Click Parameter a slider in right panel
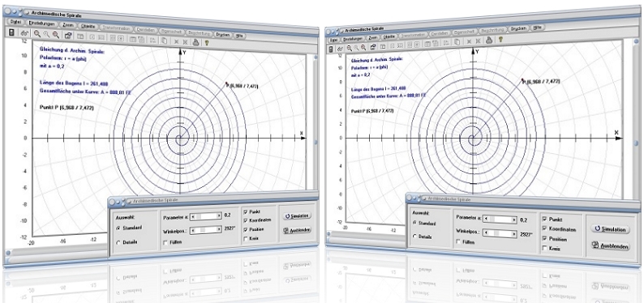The height and width of the screenshot is (303, 644). click(500, 220)
